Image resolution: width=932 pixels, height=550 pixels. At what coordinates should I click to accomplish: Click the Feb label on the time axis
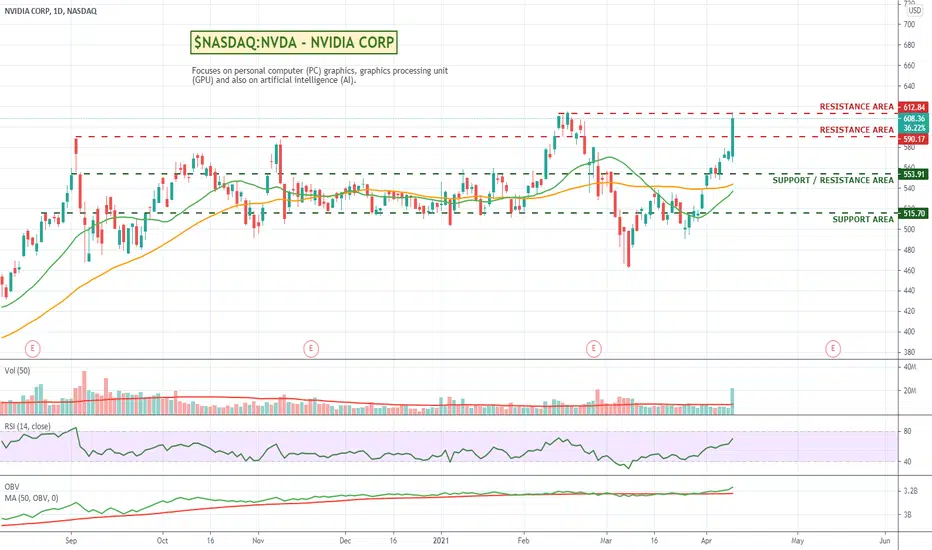click(523, 540)
